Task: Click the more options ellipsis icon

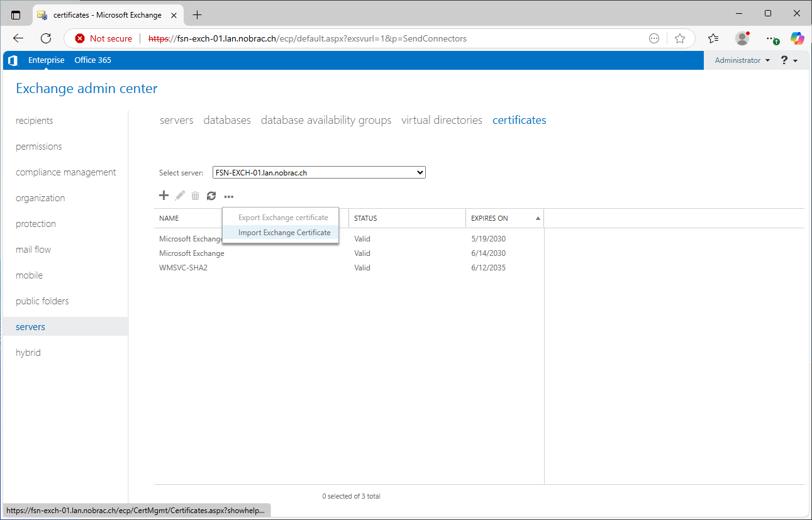Action: pyautogui.click(x=228, y=196)
